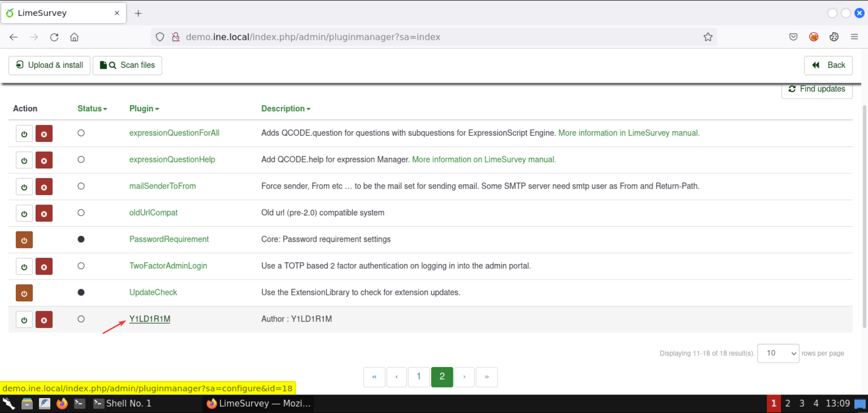Select the LimeSurvey browser tab
The width and height of the screenshot is (868, 413).
click(x=63, y=13)
